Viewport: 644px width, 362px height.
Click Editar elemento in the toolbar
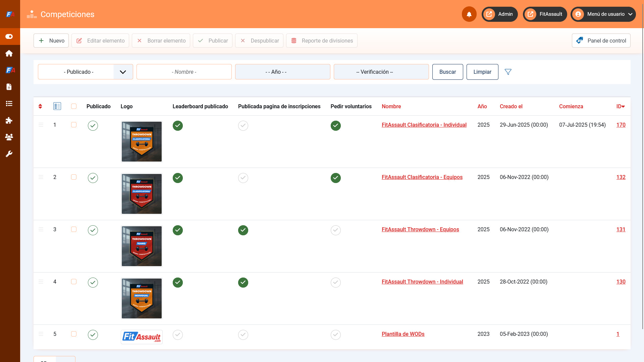100,41
